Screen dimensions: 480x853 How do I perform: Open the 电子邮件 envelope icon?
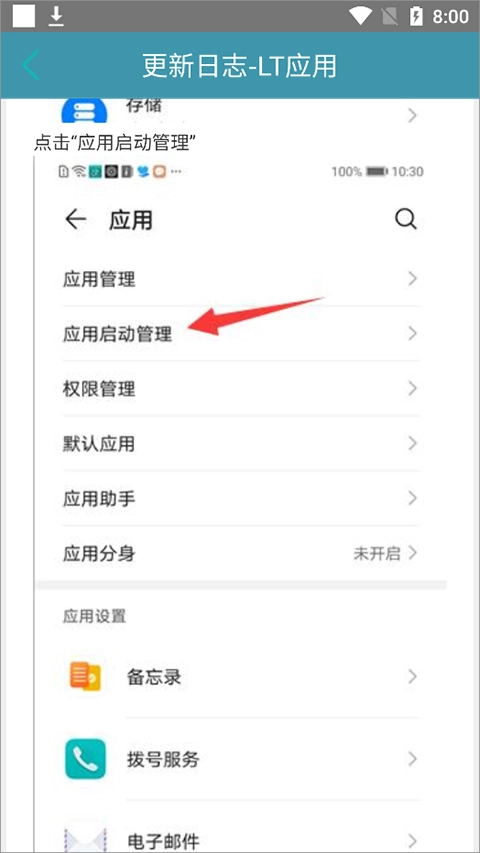point(85,837)
